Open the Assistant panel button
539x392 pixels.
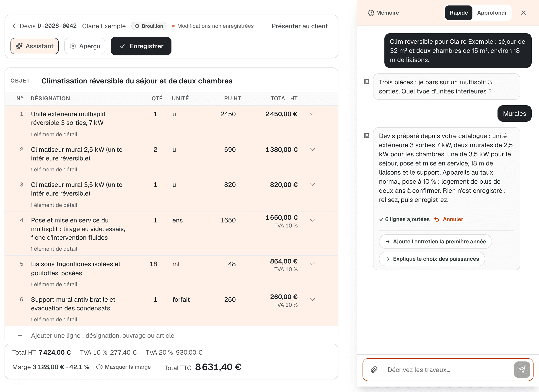click(35, 46)
